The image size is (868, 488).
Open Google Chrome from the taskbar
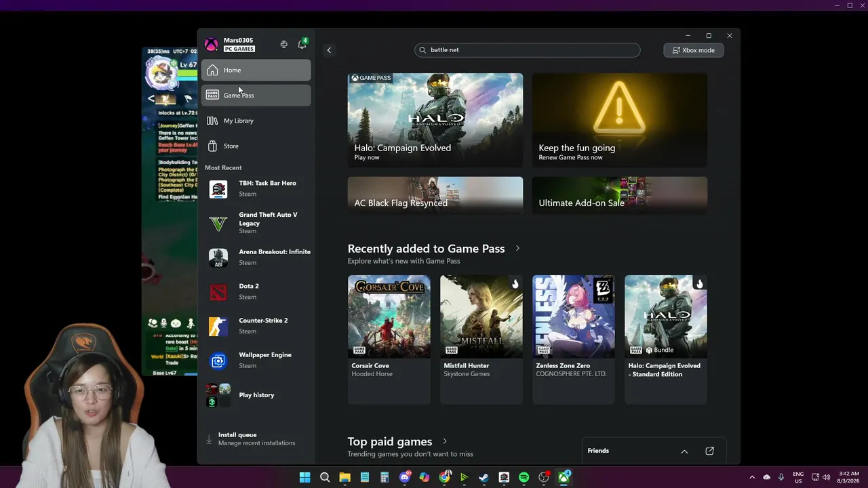pyautogui.click(x=444, y=477)
